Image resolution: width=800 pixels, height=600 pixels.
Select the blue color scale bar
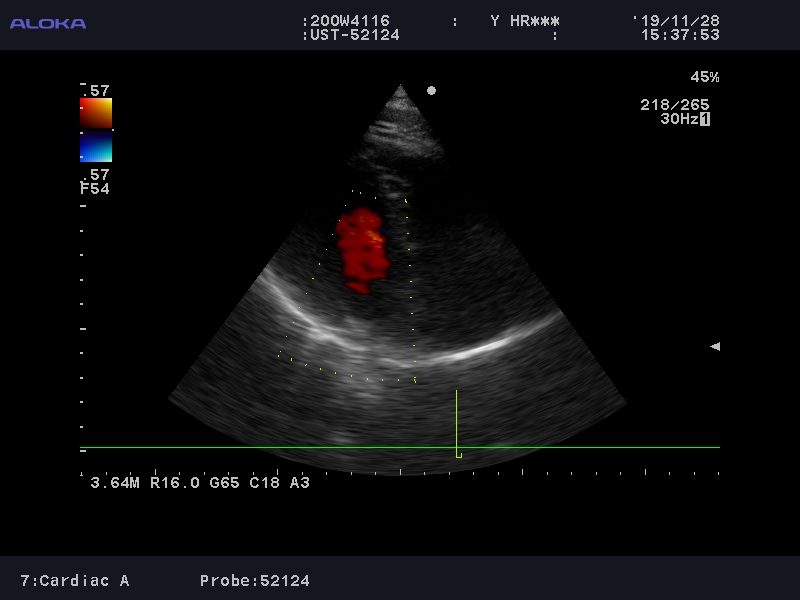click(x=96, y=148)
